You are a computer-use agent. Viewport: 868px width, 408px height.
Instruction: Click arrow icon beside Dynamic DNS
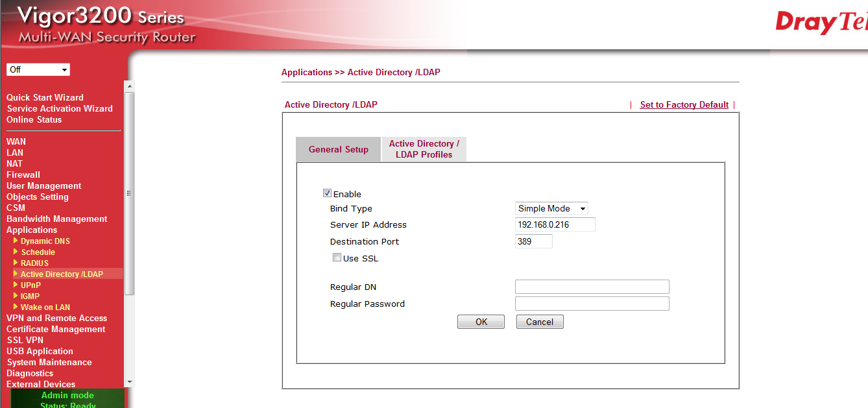(16, 241)
